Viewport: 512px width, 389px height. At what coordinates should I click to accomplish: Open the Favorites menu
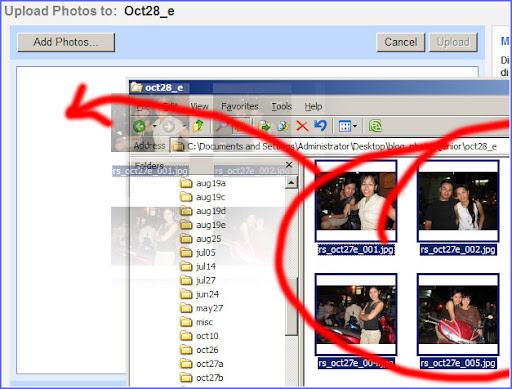pyautogui.click(x=240, y=106)
